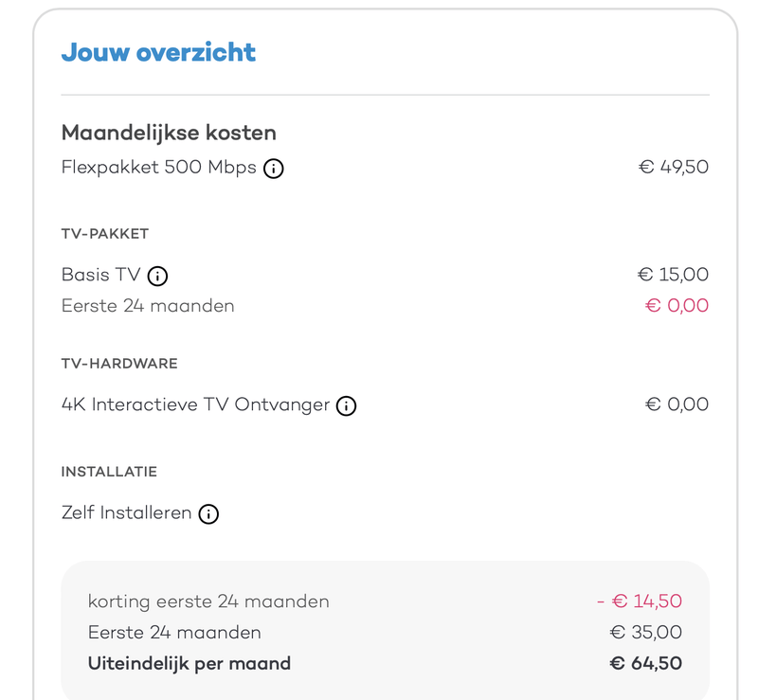Image resolution: width=758 pixels, height=700 pixels.
Task: Click the Flexpakket 500 Mbps label
Action: [x=158, y=168]
